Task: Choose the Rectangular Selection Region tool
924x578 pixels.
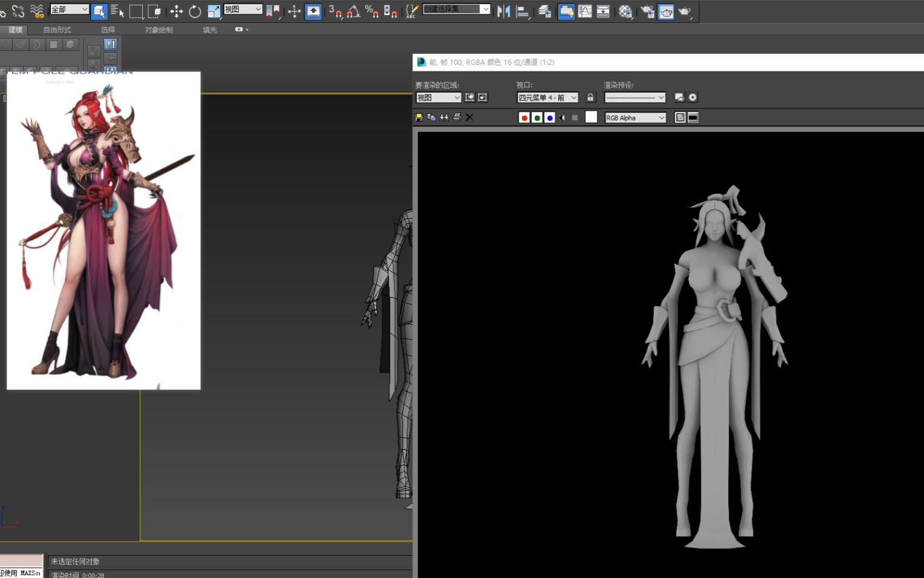Action: 136,11
